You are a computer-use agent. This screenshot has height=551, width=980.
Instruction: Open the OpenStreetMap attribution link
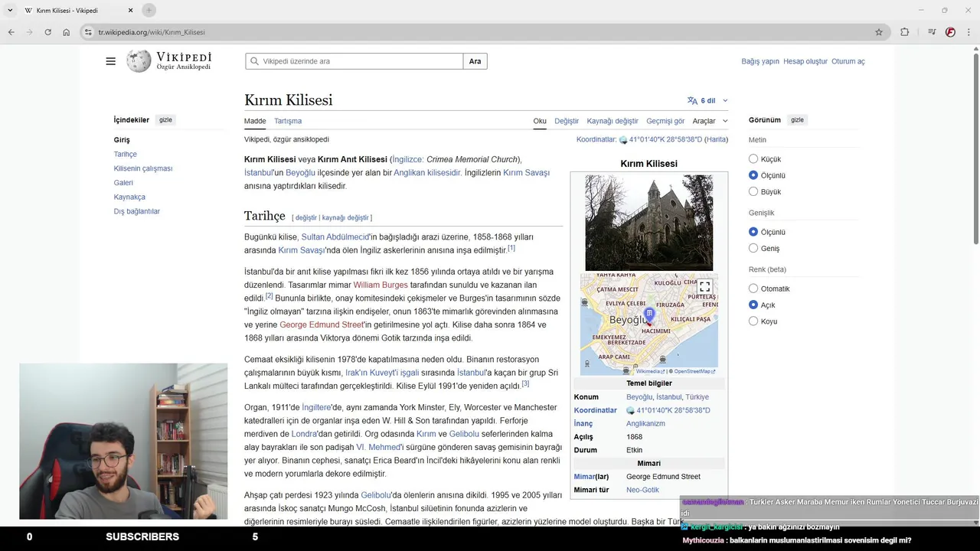(x=694, y=371)
